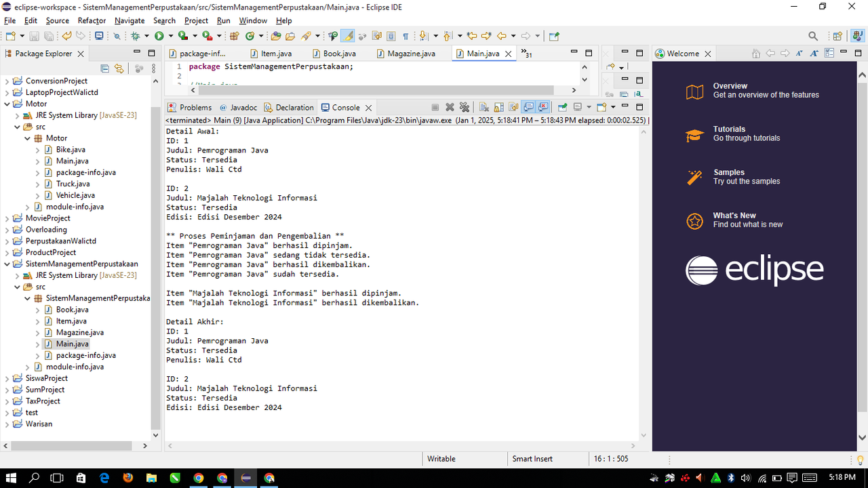Screen dimensions: 868x488
Task: Click Collapse All in Package Explorer
Action: 104,68
